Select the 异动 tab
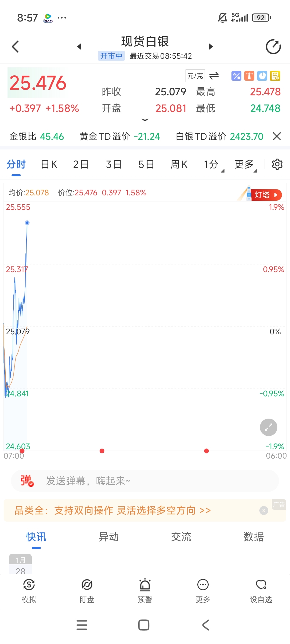Image resolution: width=290 pixels, height=644 pixels. click(109, 537)
